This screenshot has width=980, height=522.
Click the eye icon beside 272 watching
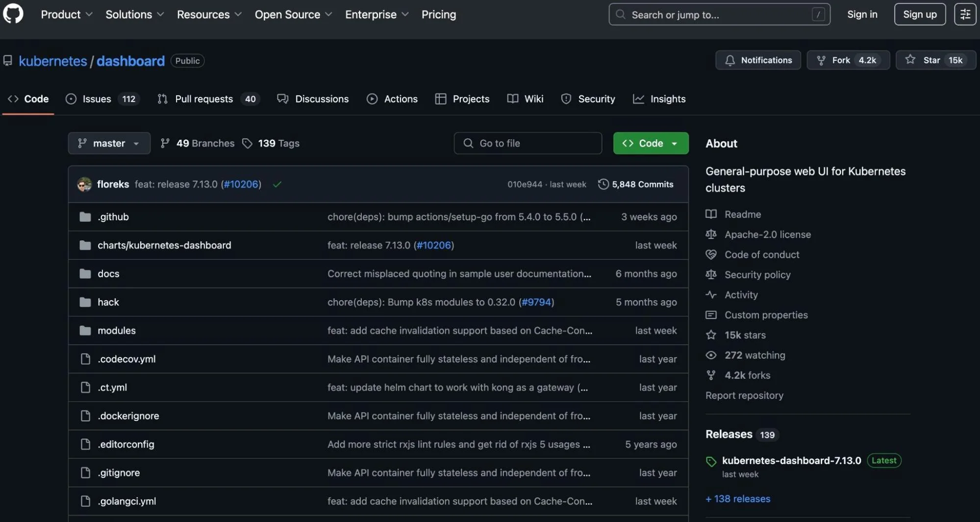[711, 355]
